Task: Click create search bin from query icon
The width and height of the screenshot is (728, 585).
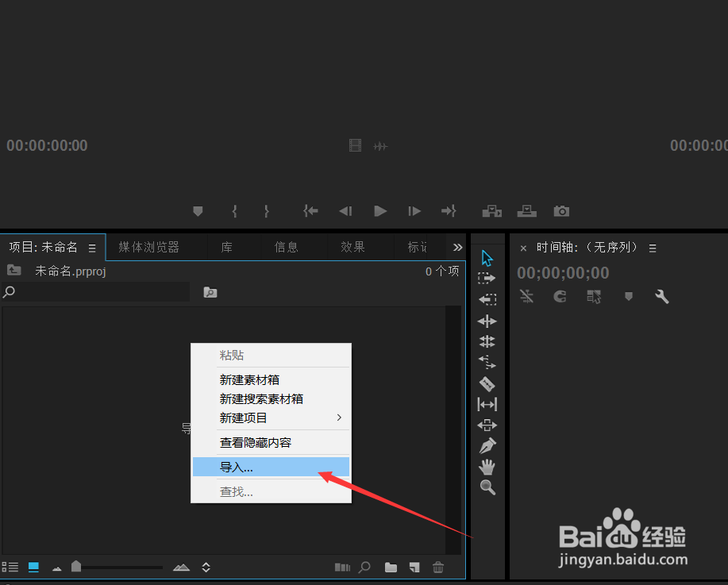Action: (x=210, y=292)
